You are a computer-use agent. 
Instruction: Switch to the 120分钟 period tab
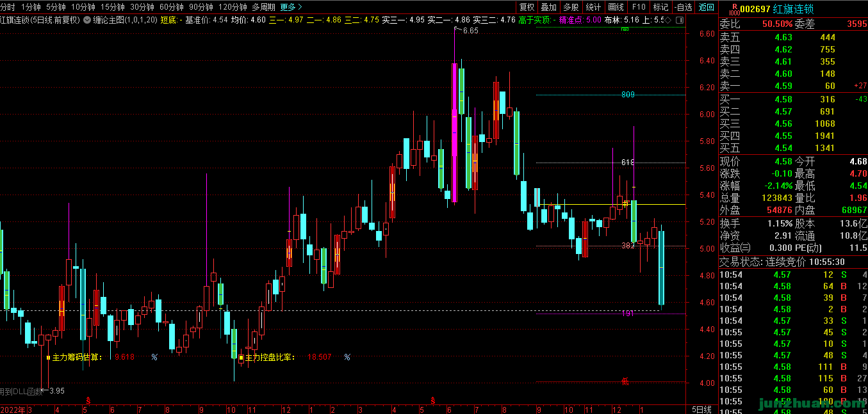coord(233,7)
